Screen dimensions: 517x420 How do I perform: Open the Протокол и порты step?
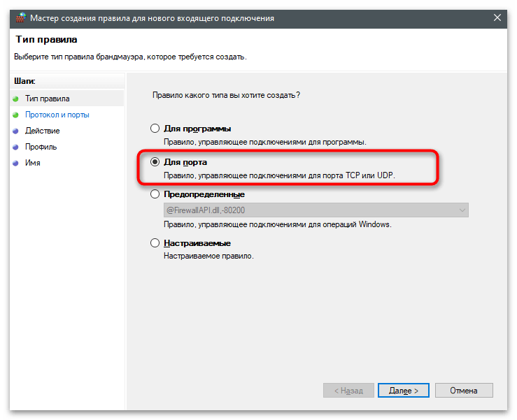click(57, 115)
